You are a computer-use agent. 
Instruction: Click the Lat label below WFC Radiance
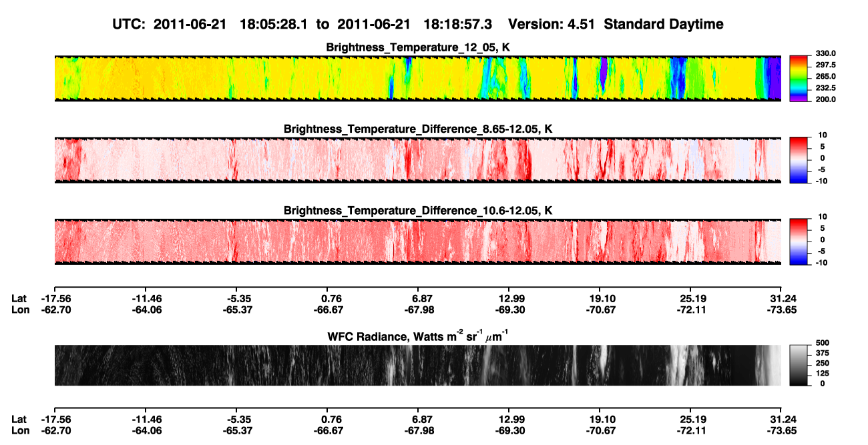(19, 420)
